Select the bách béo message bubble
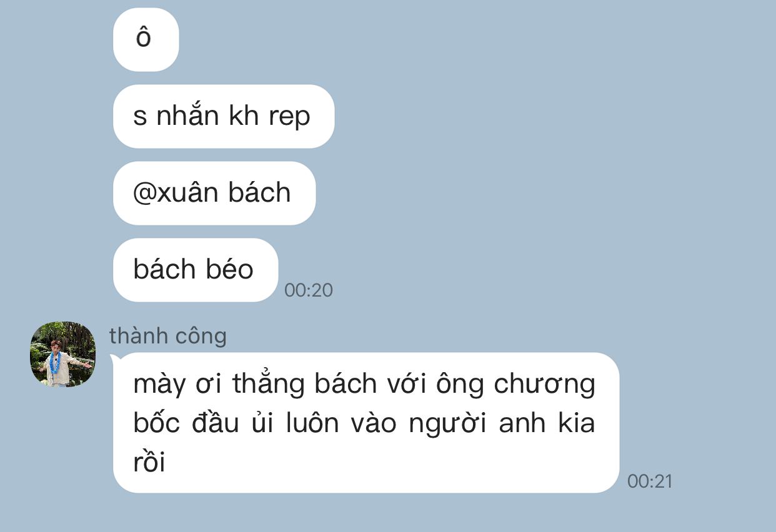776x532 pixels. point(195,270)
